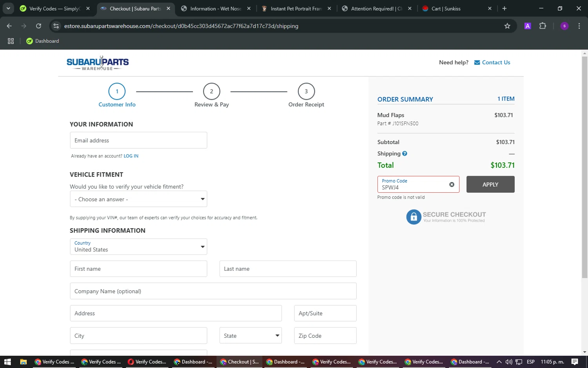The height and width of the screenshot is (368, 588).
Task: Open Checkout window in the taskbar
Action: coord(240,362)
